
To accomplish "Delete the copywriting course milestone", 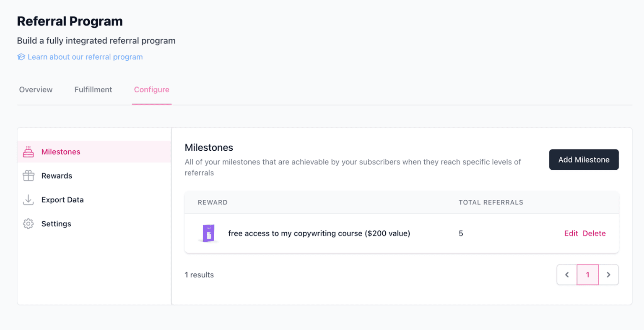I will click(594, 233).
